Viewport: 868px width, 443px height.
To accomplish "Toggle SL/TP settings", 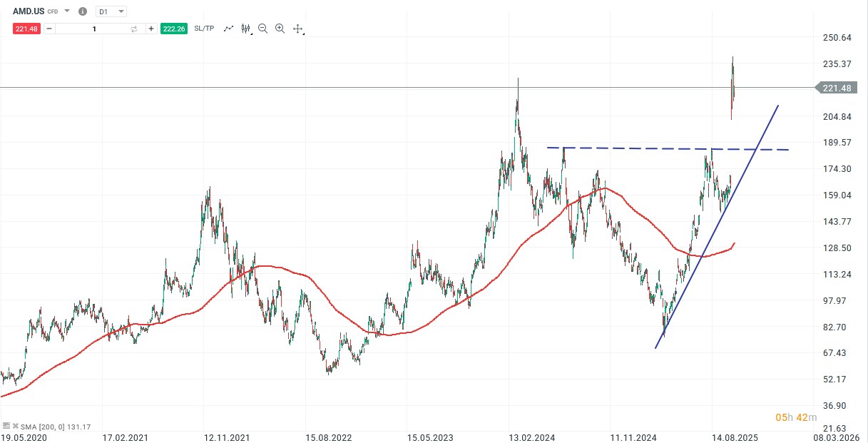I will [204, 29].
